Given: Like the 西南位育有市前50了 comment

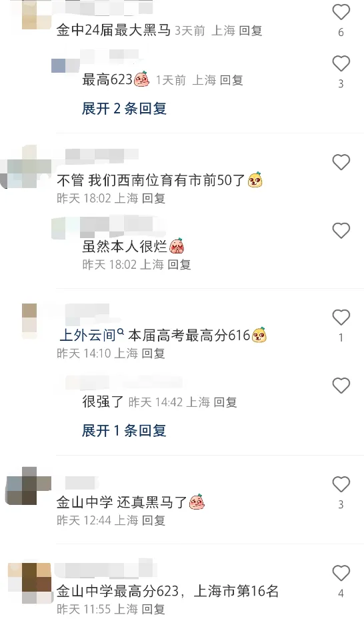Looking at the screenshot, I should [x=341, y=162].
